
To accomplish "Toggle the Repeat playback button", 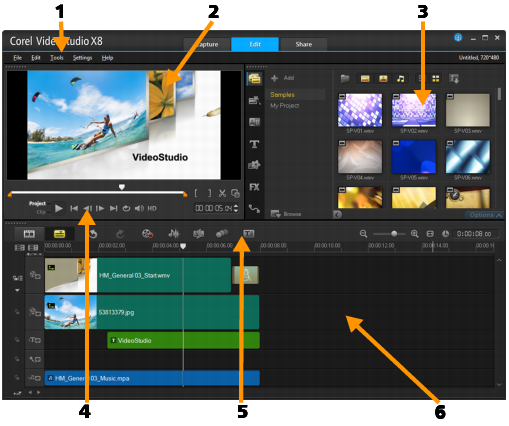I will pos(126,209).
